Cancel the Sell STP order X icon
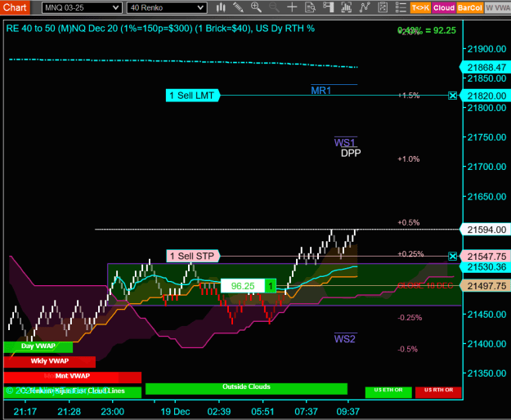Image resolution: width=511 pixels, height=420 pixels. [x=453, y=257]
